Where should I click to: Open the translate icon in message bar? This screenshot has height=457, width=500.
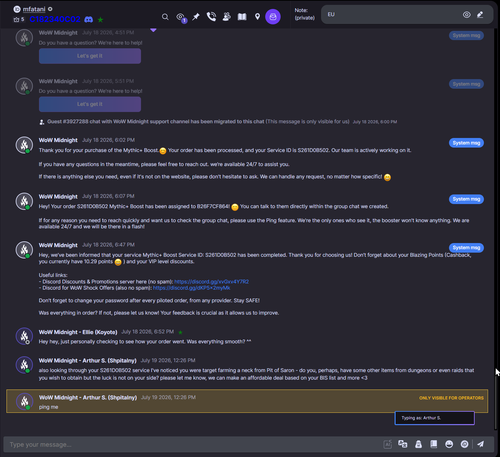tap(403, 444)
